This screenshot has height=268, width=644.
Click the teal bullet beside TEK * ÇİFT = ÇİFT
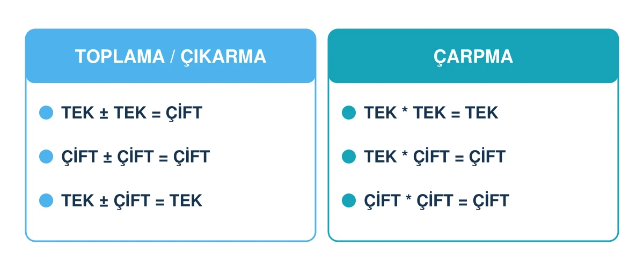click(349, 157)
